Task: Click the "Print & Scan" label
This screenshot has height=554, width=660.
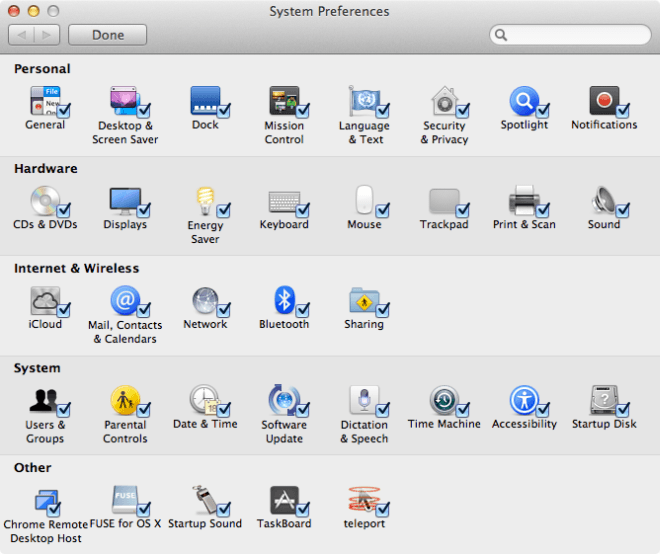Action: [x=524, y=224]
